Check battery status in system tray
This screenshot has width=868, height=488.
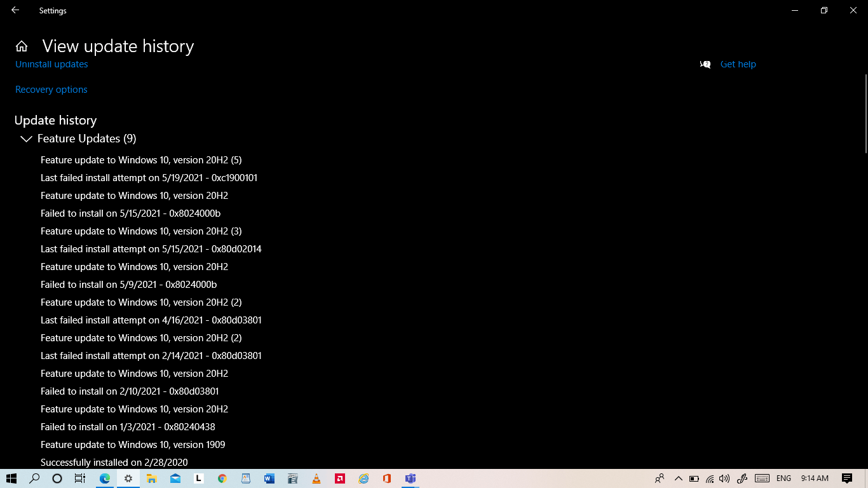tap(694, 478)
